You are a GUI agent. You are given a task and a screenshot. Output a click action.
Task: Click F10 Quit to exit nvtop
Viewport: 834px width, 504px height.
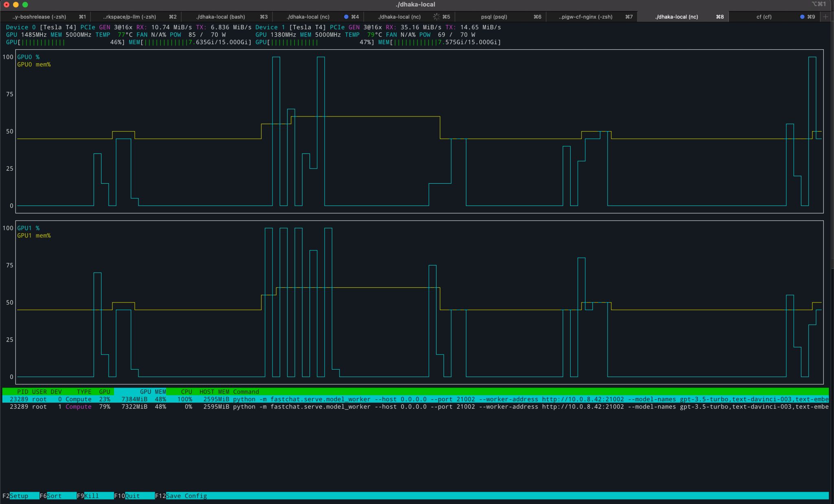[134, 496]
